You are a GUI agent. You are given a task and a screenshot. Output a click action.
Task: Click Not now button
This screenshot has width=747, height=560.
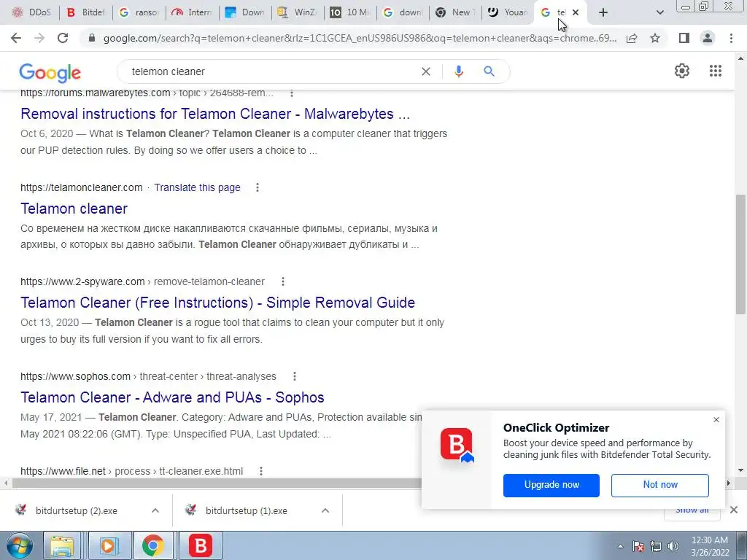659,485
